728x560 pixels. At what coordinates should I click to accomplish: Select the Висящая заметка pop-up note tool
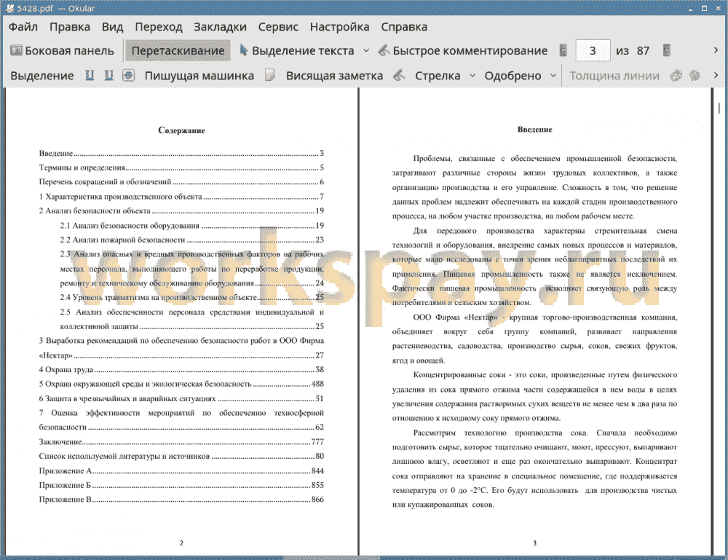click(334, 76)
